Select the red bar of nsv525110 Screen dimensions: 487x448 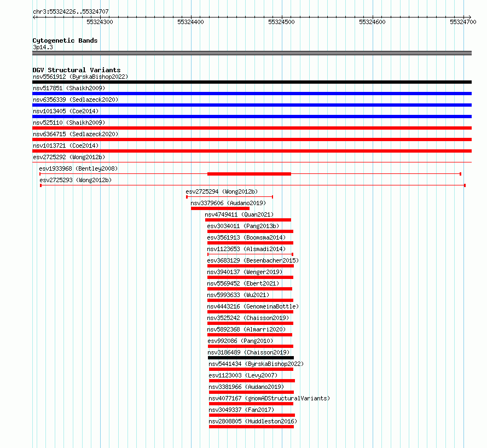point(252,128)
